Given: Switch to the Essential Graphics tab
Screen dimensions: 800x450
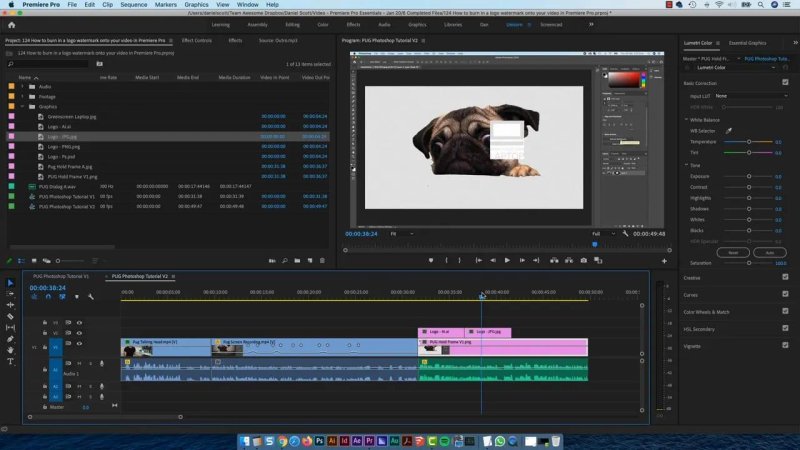Looking at the screenshot, I should click(747, 43).
